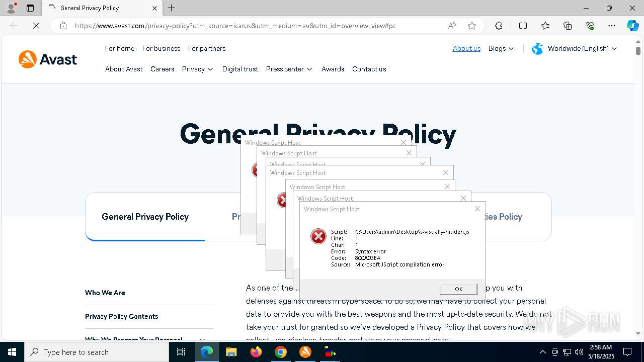This screenshot has height=362, width=644.
Task: Open the For home menu
Action: pos(120,48)
